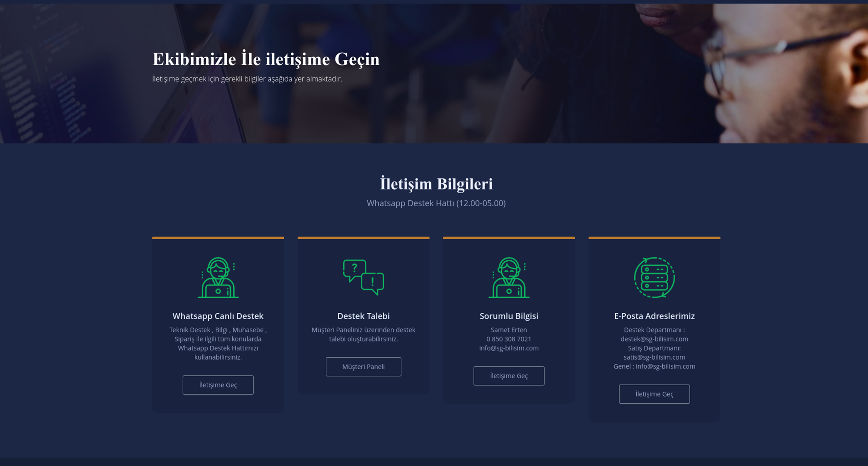Click the satis@sg-bilisim.com email address
Viewport: 868px width, 466px height.
(x=654, y=357)
